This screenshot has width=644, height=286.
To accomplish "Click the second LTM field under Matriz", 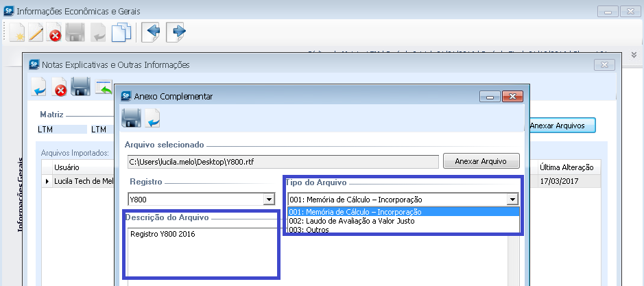I will pyautogui.click(x=102, y=130).
